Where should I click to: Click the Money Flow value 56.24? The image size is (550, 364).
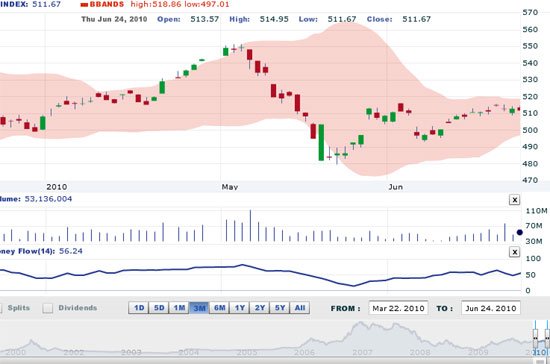pyautogui.click(x=71, y=251)
